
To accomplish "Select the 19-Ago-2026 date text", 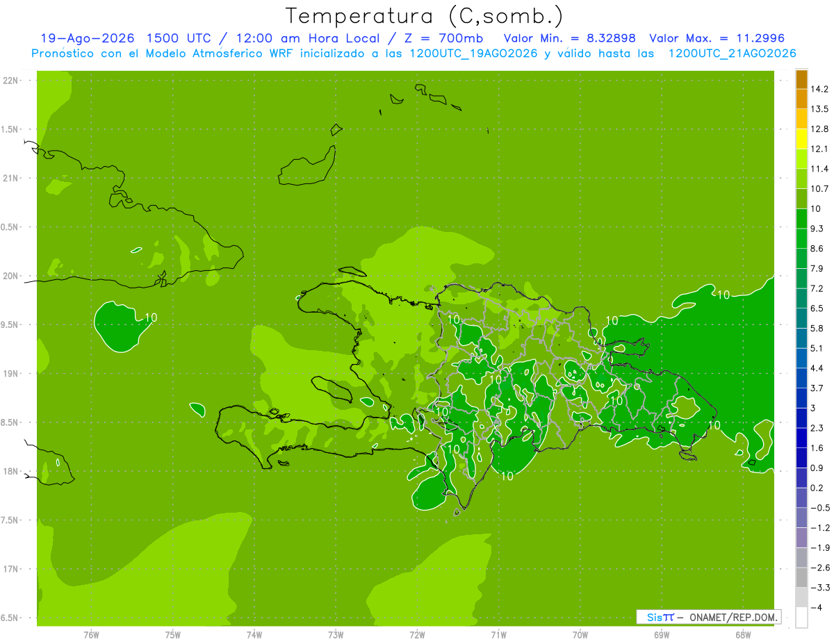I will click(x=86, y=38).
